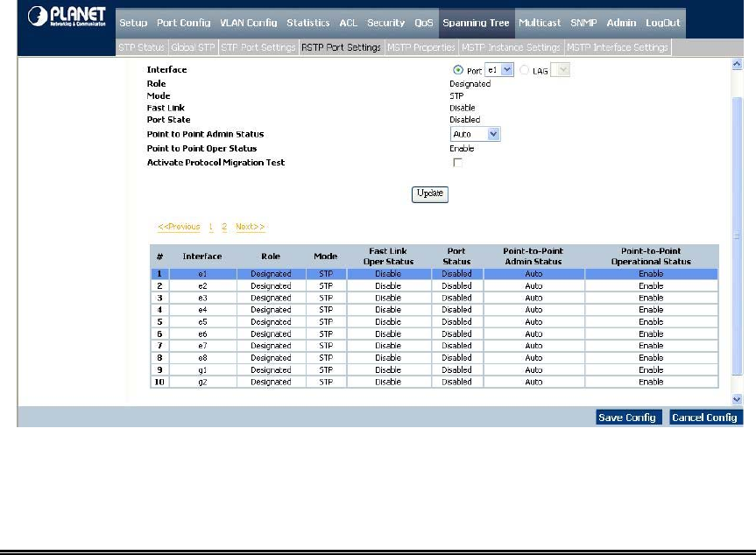Go to Next page link
The height and width of the screenshot is (555, 756).
tap(250, 227)
